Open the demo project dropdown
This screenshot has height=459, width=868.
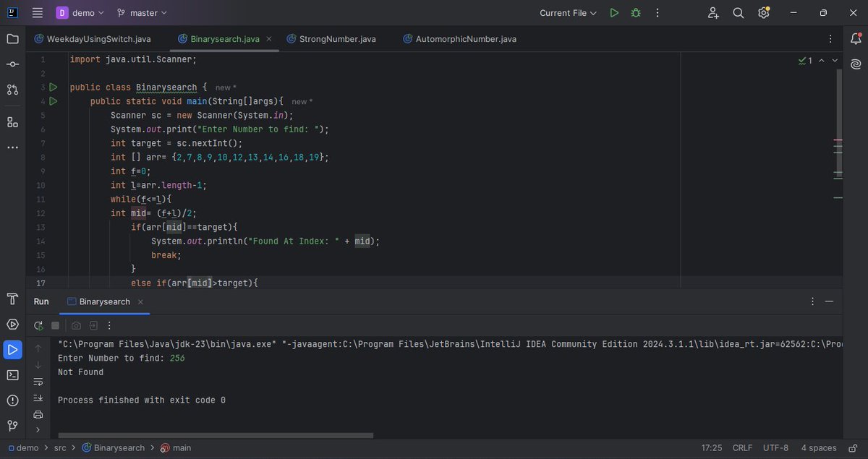click(x=80, y=13)
